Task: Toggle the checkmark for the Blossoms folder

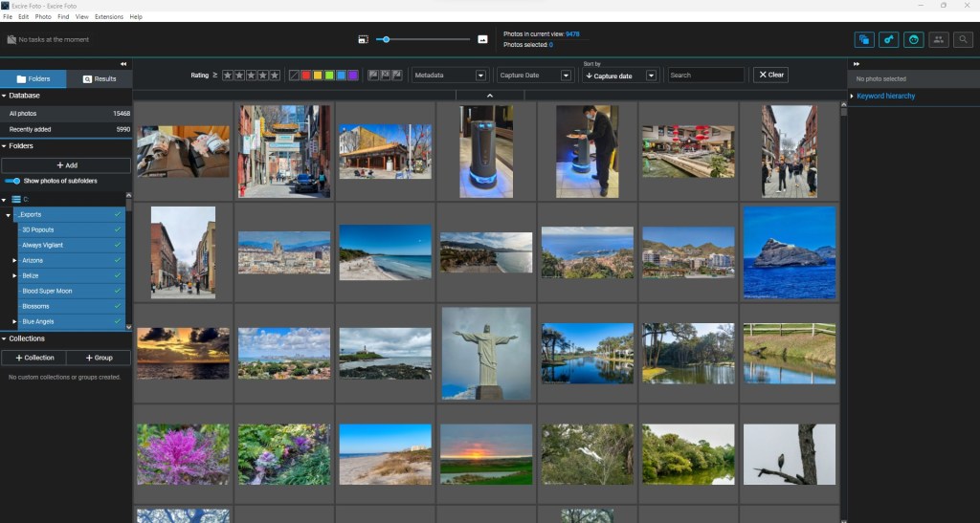Action: (x=118, y=306)
